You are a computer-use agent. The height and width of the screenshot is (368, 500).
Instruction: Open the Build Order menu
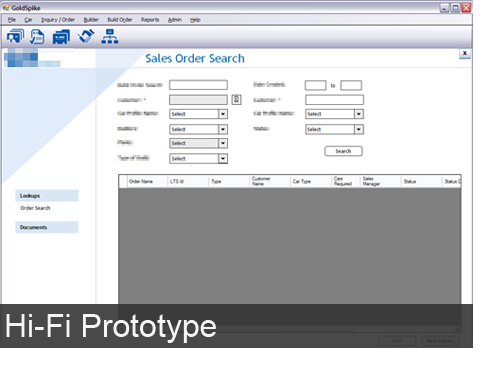pos(120,20)
